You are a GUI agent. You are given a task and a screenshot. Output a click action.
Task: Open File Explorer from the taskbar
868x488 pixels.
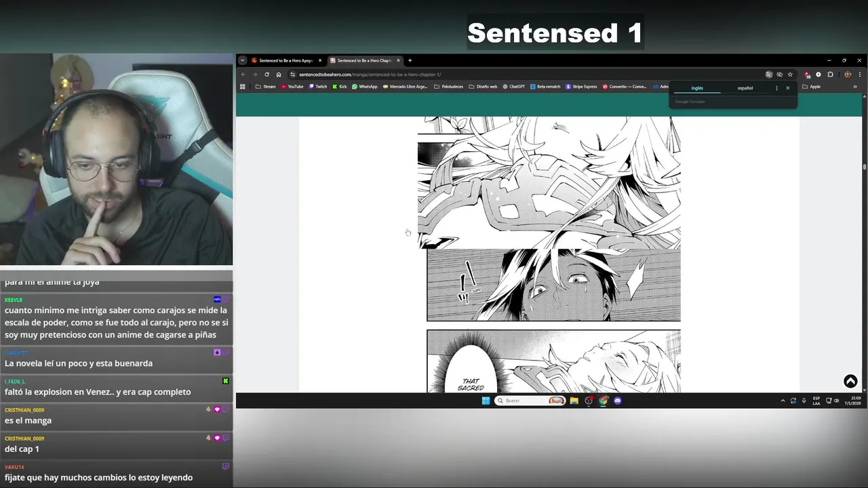[574, 401]
